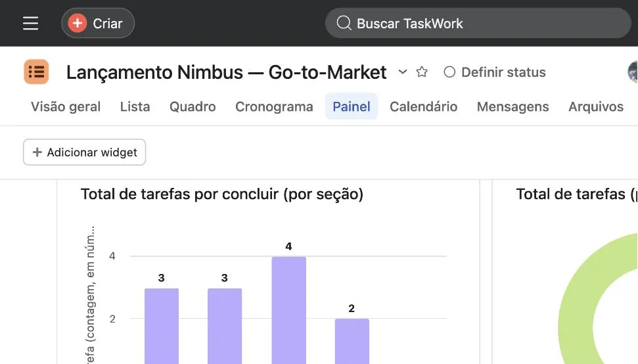This screenshot has width=638, height=364.
Task: Click the orange project list icon
Action: tap(36, 72)
